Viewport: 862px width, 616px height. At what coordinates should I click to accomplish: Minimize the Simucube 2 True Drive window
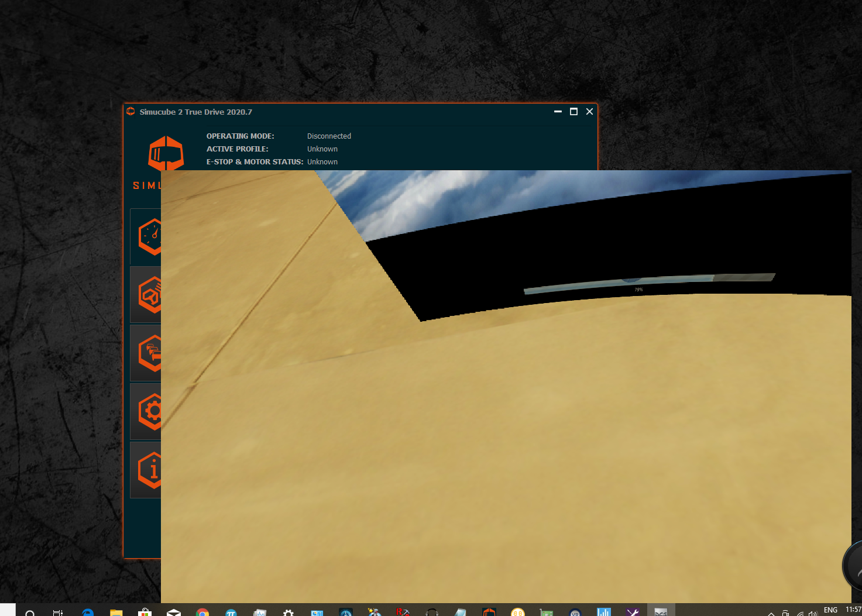click(x=558, y=112)
